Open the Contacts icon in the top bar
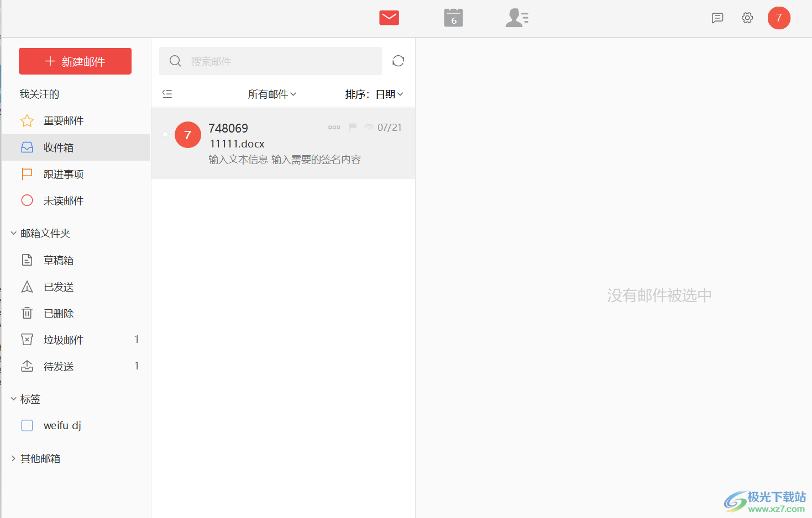This screenshot has height=518, width=812. click(517, 18)
